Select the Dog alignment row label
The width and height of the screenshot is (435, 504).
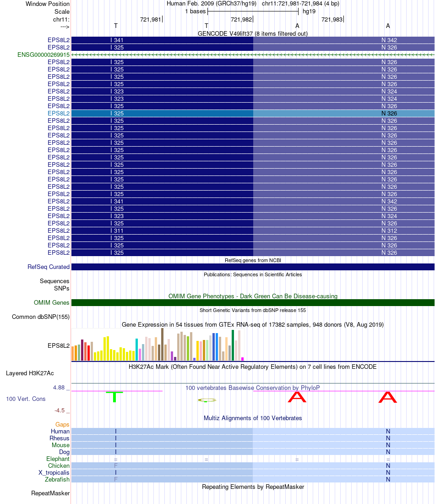pyautogui.click(x=64, y=452)
